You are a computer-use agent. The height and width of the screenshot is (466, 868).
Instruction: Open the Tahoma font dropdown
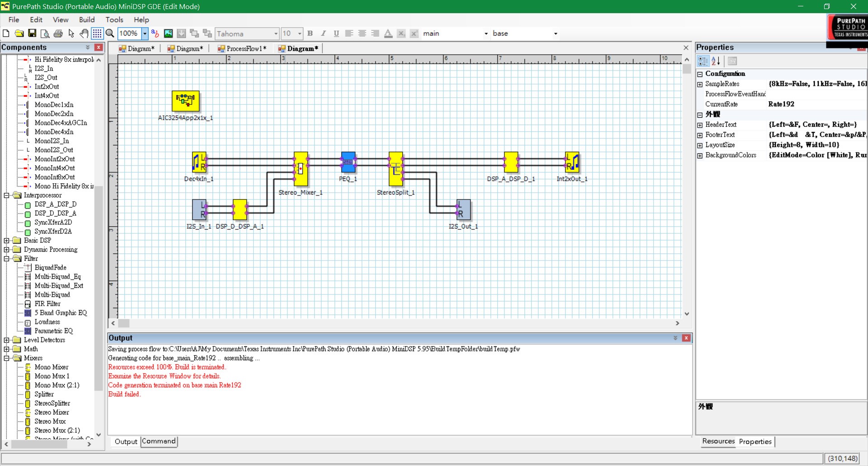[276, 33]
